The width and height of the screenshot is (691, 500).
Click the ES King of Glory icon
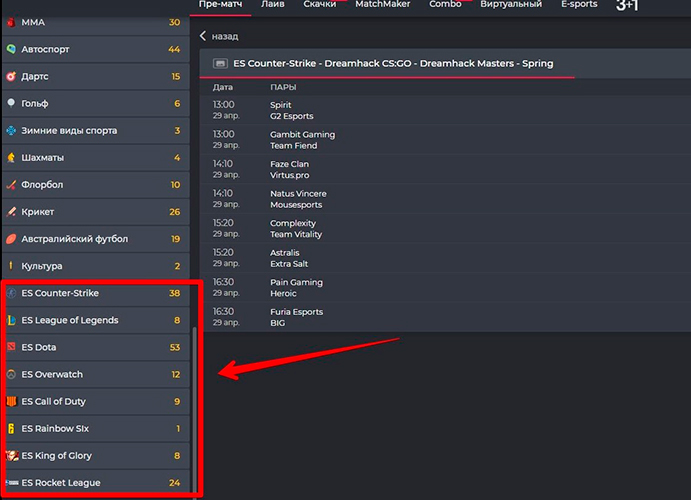[12, 456]
